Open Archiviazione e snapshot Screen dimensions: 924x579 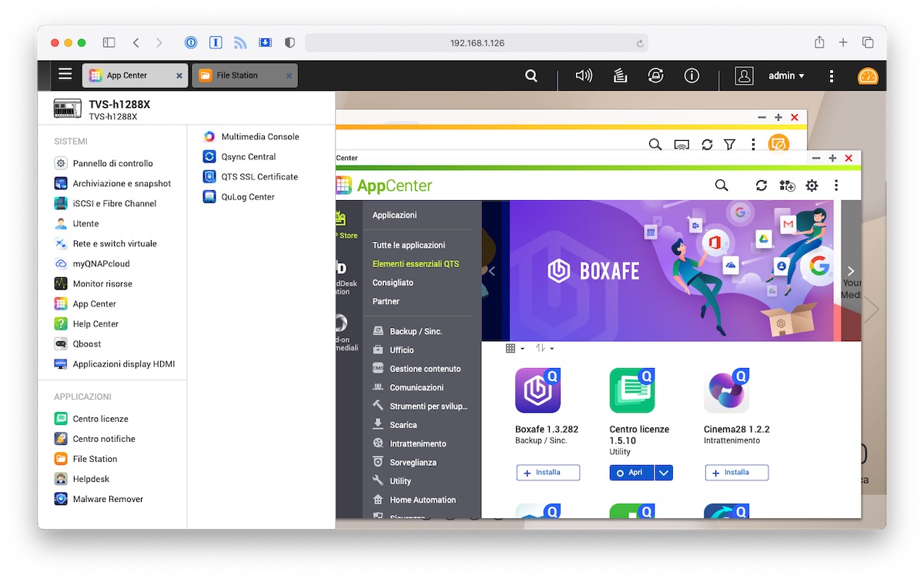click(113, 183)
